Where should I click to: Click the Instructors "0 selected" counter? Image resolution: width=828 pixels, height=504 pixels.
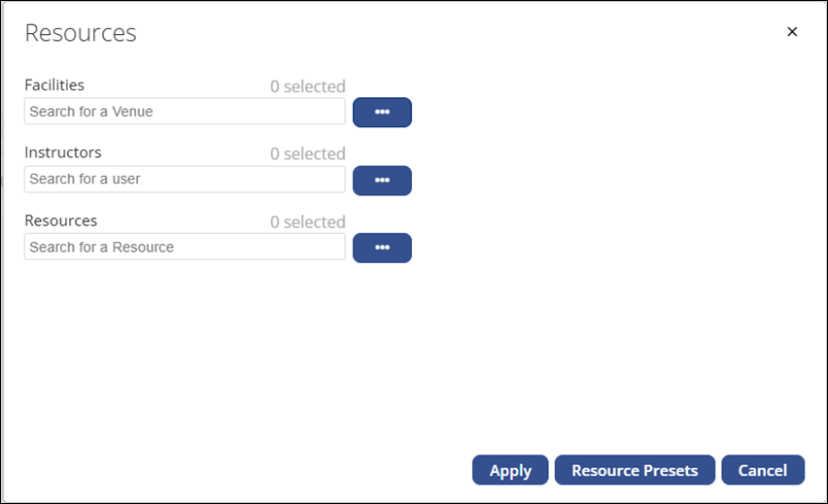click(x=307, y=154)
